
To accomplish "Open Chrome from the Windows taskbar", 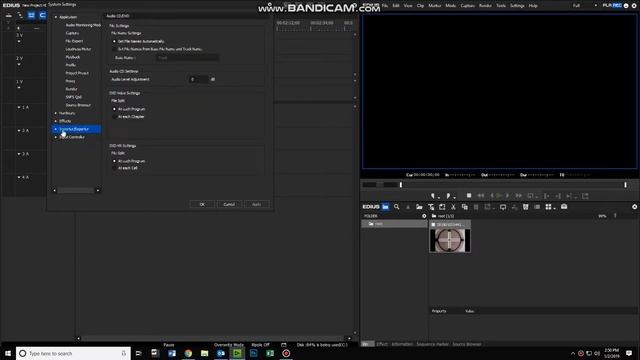I will (x=188, y=353).
